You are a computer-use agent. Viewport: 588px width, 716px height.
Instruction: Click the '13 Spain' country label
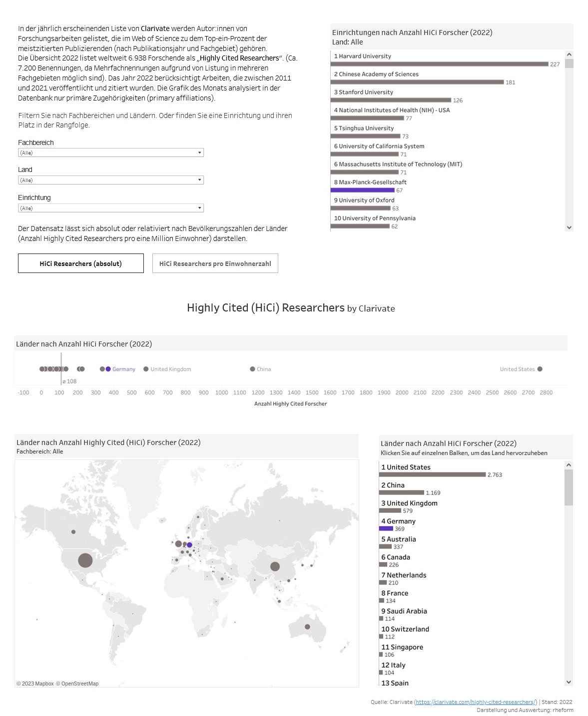click(x=395, y=683)
